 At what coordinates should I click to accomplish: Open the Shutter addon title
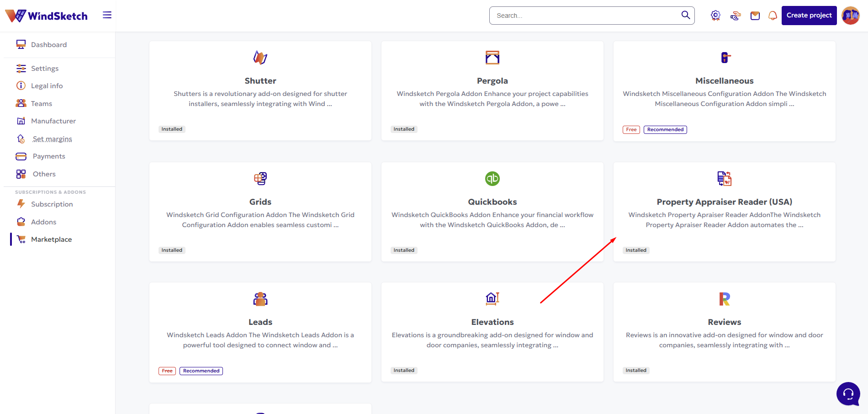(260, 81)
